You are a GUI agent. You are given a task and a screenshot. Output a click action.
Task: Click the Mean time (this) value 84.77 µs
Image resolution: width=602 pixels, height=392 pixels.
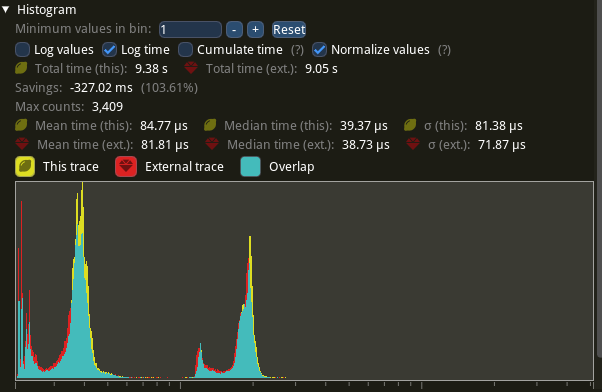pos(164,126)
